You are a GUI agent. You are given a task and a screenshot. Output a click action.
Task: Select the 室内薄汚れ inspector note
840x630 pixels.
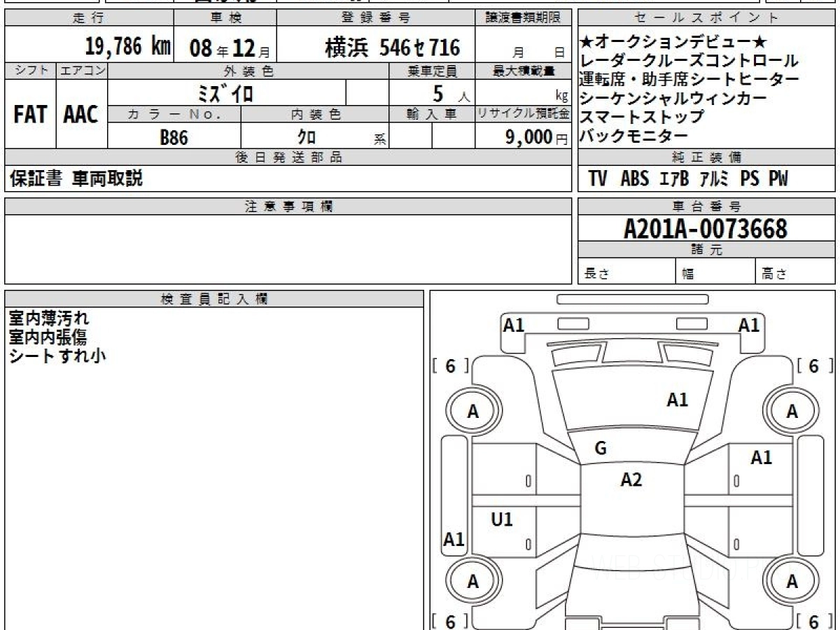[49, 318]
